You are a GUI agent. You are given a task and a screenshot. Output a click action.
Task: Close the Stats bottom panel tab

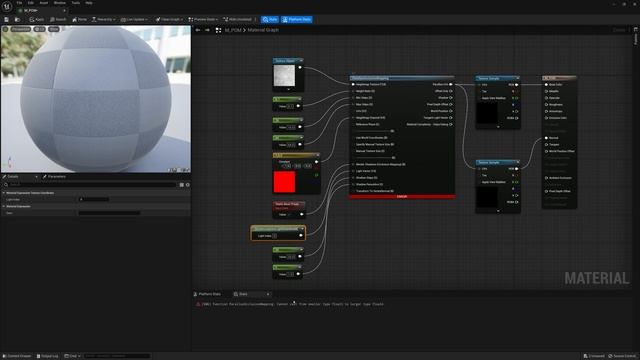click(x=268, y=294)
